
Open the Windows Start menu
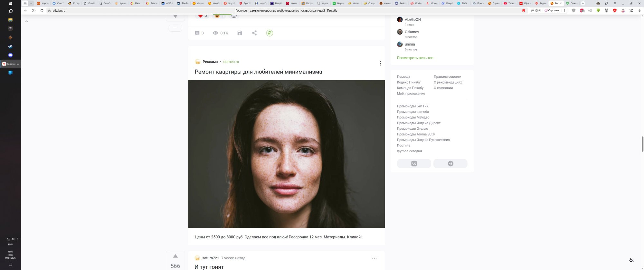pos(10,4)
